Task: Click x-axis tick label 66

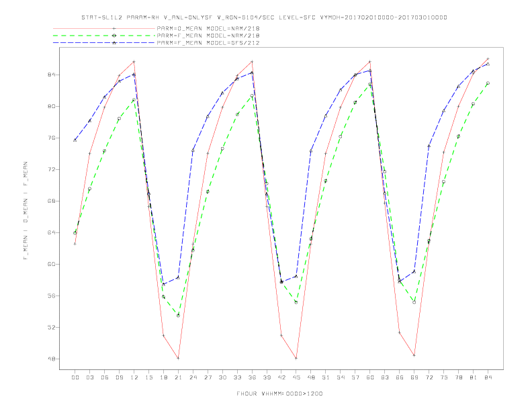Action: point(400,377)
